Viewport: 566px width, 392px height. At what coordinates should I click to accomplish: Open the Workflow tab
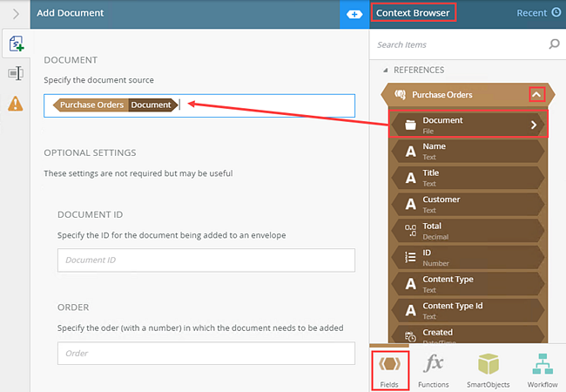pyautogui.click(x=542, y=369)
